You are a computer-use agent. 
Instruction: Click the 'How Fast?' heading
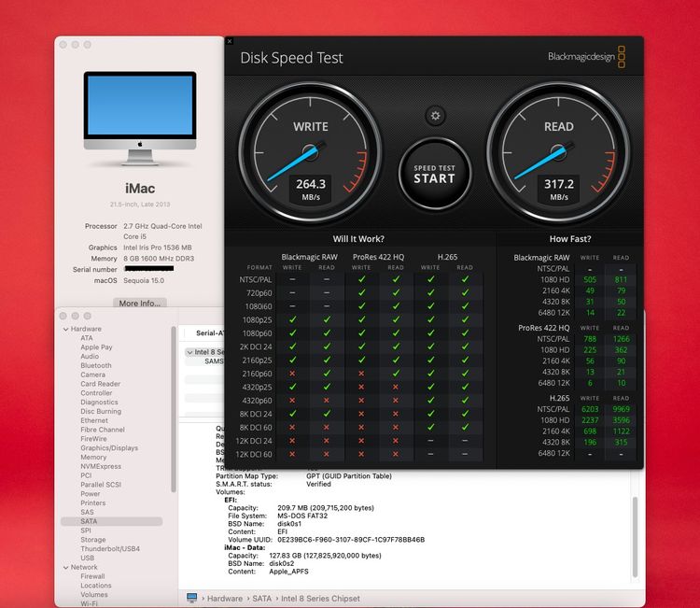[x=570, y=239]
